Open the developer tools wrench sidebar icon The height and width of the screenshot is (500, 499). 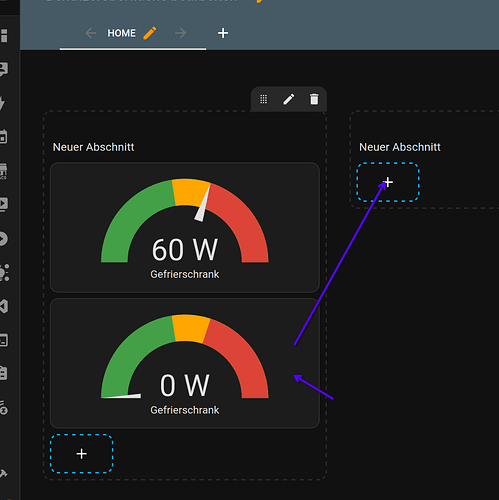click(3, 473)
